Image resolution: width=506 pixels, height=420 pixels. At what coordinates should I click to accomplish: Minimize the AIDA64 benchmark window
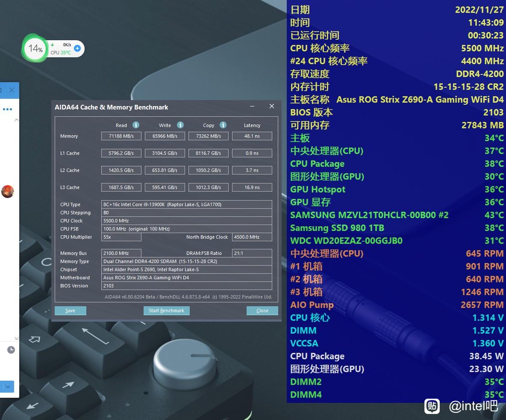252,106
